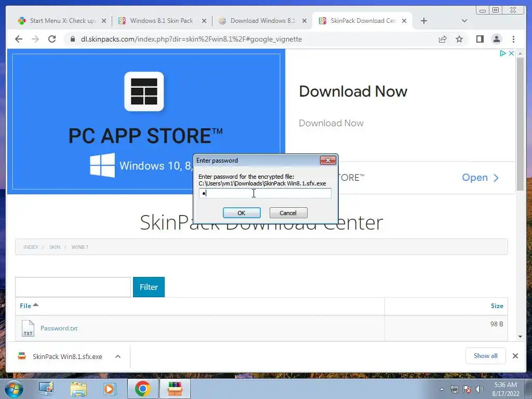Sort by Size column header
532x399 pixels.
point(497,305)
